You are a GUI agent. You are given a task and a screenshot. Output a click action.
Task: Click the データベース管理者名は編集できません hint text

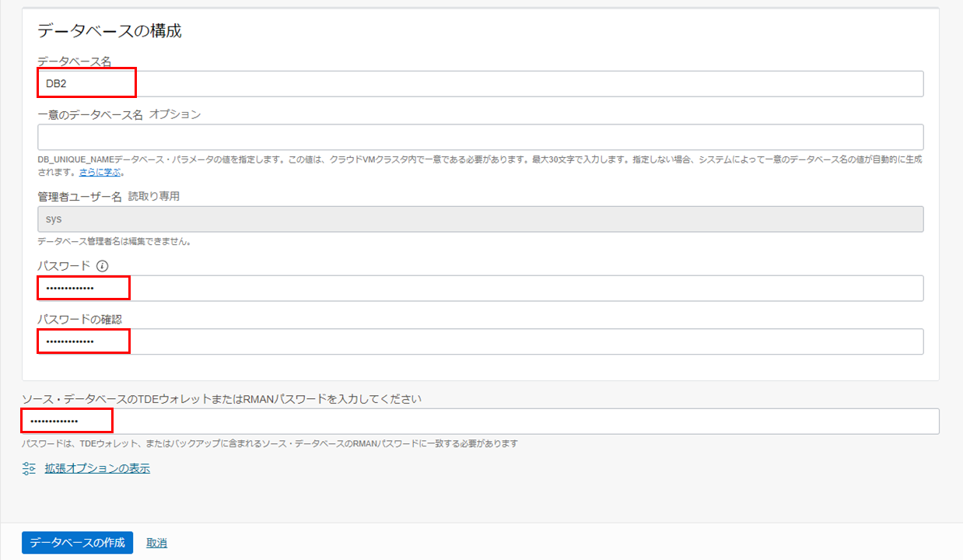tap(114, 241)
